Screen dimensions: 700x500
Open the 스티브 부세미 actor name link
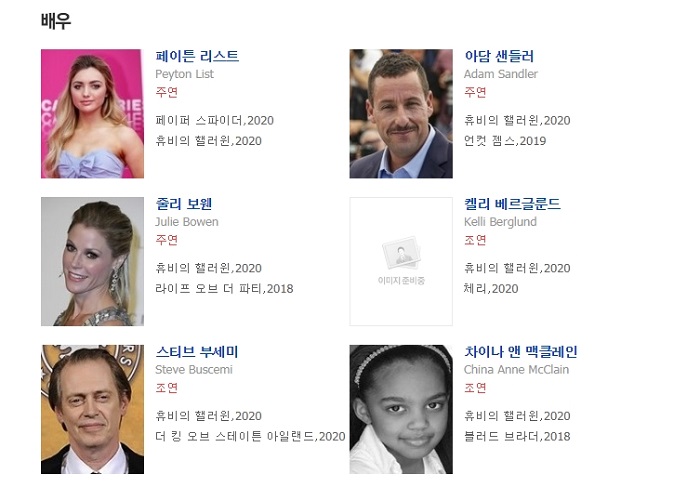coord(197,352)
